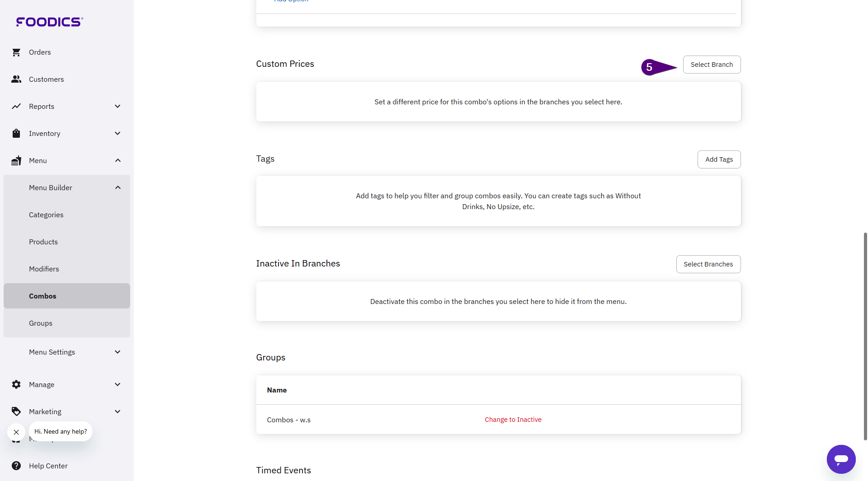Open Orders via the cart icon
This screenshot has width=868, height=481.
16,52
